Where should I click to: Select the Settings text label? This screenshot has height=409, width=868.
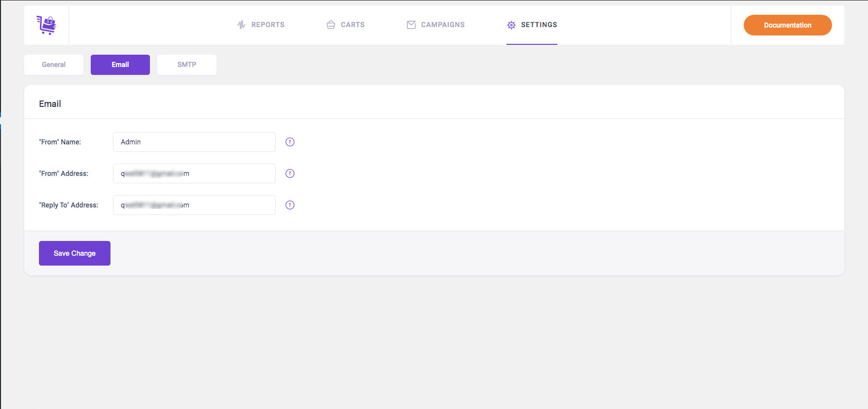[539, 25]
